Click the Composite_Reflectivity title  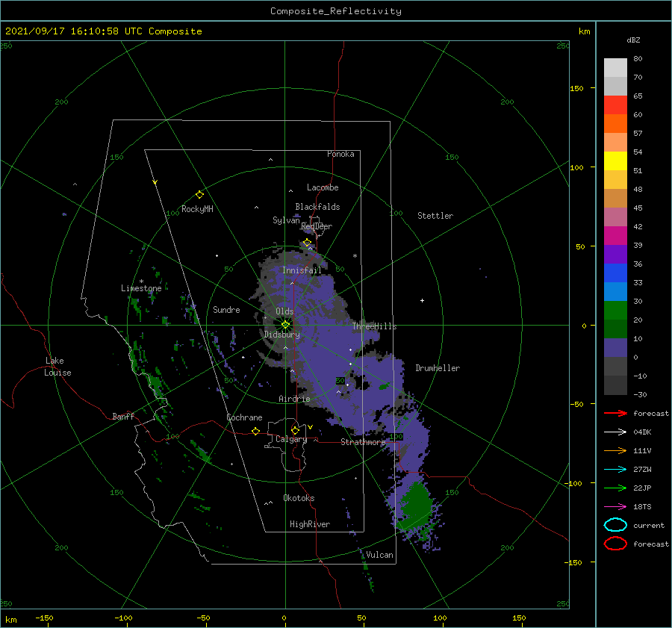(x=335, y=11)
